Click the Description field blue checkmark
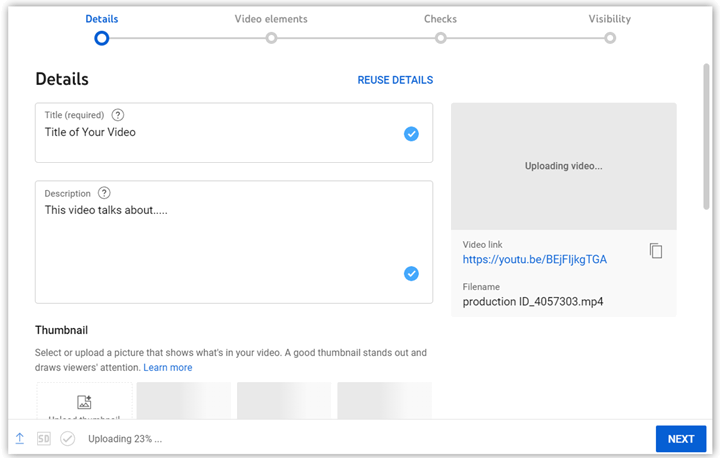 411,273
